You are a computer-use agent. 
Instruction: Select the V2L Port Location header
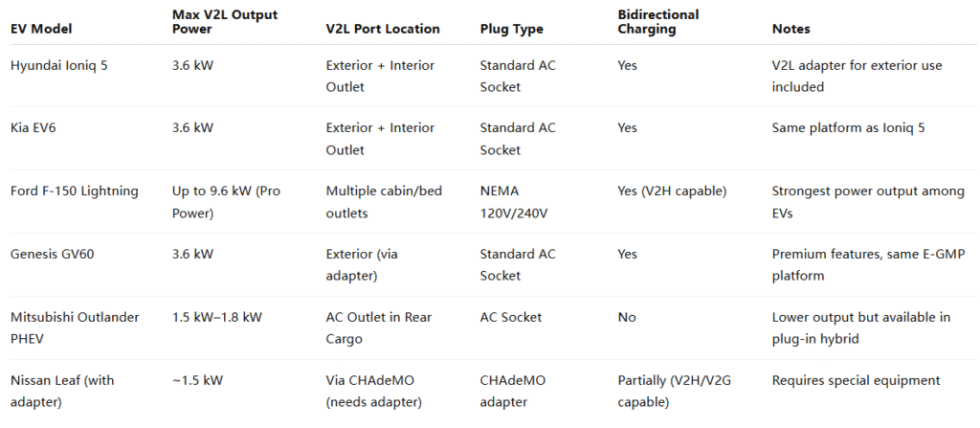click(x=383, y=29)
